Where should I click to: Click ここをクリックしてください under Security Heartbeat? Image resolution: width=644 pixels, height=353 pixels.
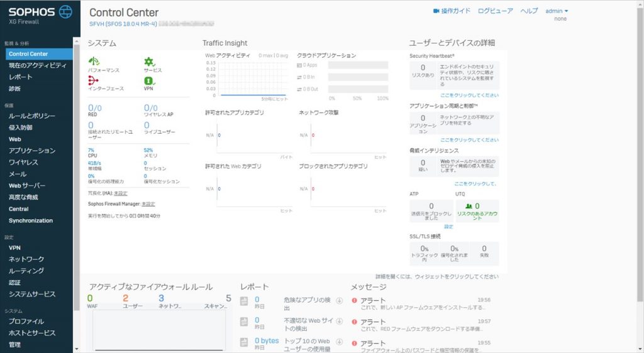click(x=469, y=95)
